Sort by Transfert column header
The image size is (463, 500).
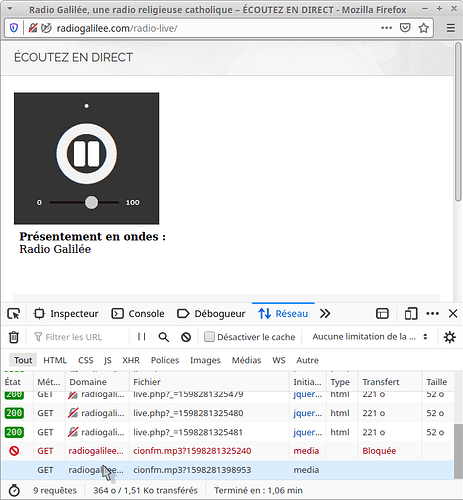(x=389, y=382)
